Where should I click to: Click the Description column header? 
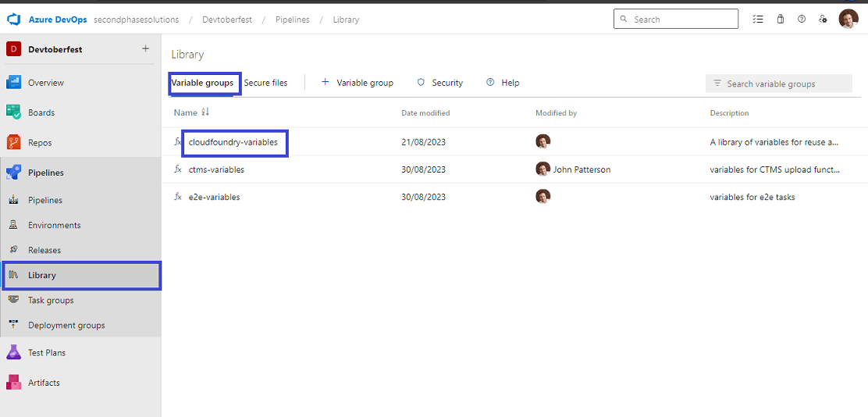coord(729,113)
